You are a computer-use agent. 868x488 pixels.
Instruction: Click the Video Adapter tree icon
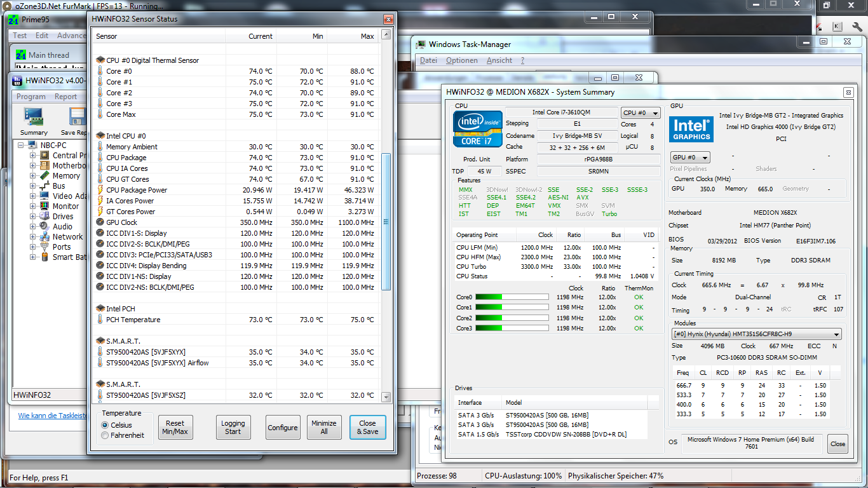click(45, 196)
